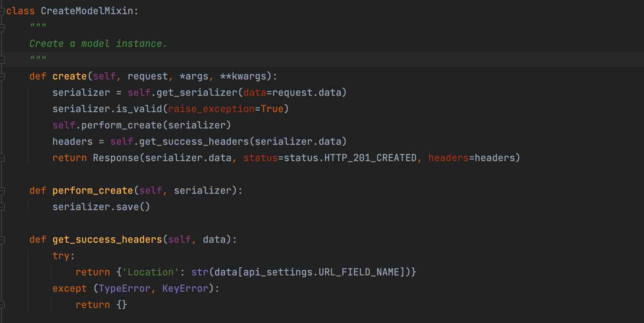Click the get_success_headers name in its definition
Image resolution: width=644 pixels, height=323 pixels.
coord(107,240)
